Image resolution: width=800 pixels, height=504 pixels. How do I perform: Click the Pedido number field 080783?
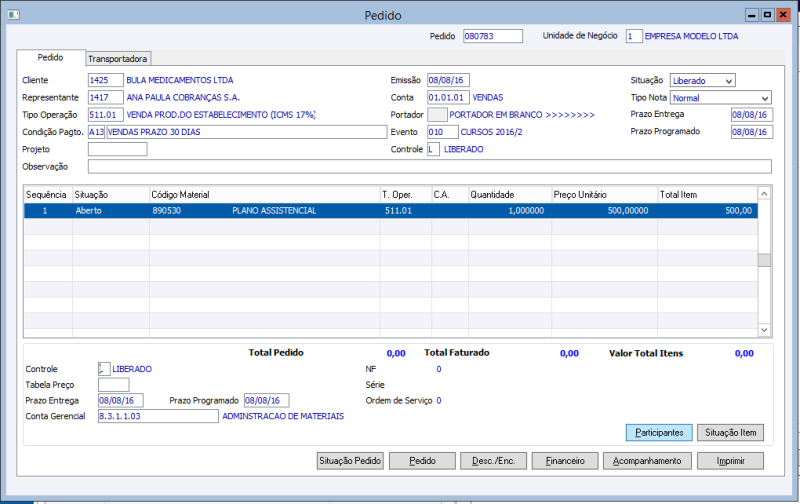(493, 36)
